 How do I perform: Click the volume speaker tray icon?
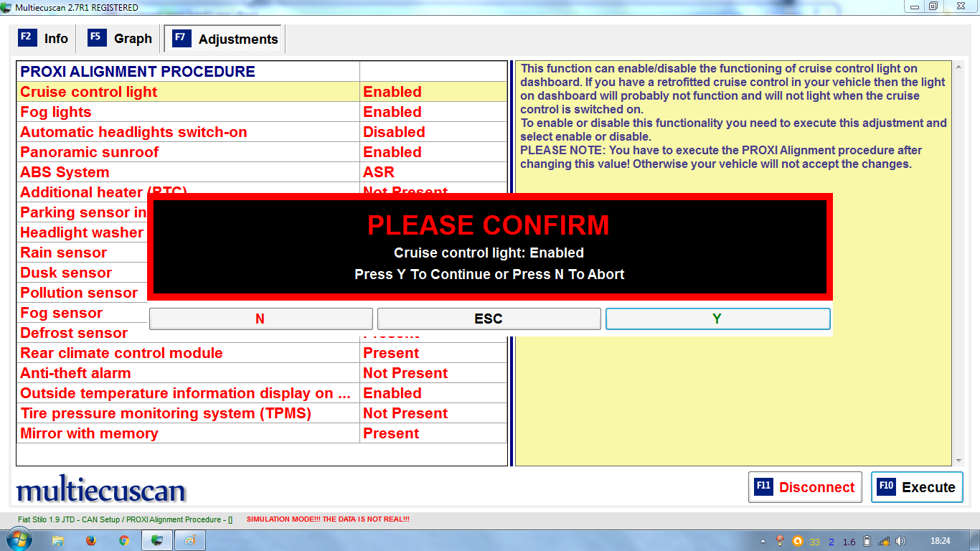coord(901,541)
